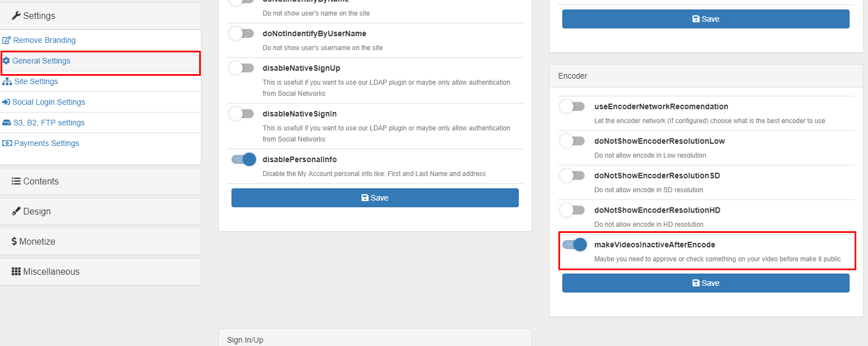Click the grid icon next to Miscellaneous
868x346 pixels.
(17, 271)
